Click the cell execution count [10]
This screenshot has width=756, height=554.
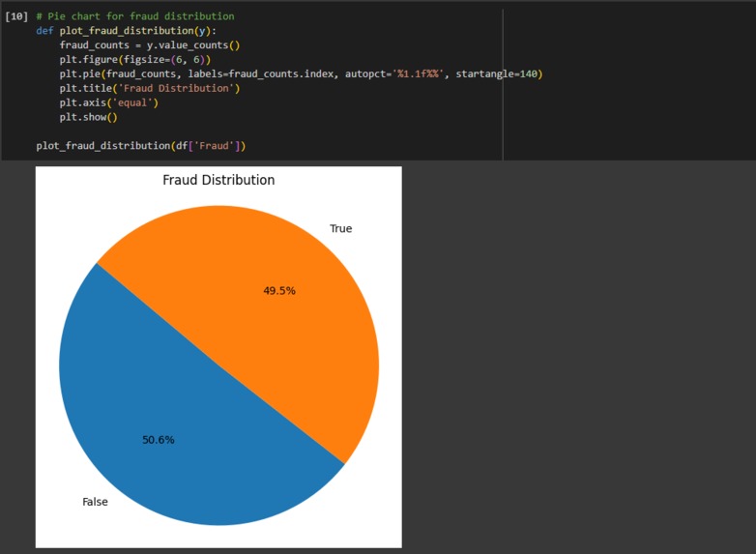[x=16, y=16]
